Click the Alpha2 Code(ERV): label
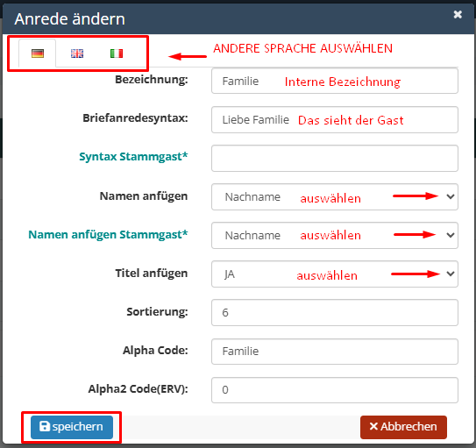 click(x=138, y=388)
